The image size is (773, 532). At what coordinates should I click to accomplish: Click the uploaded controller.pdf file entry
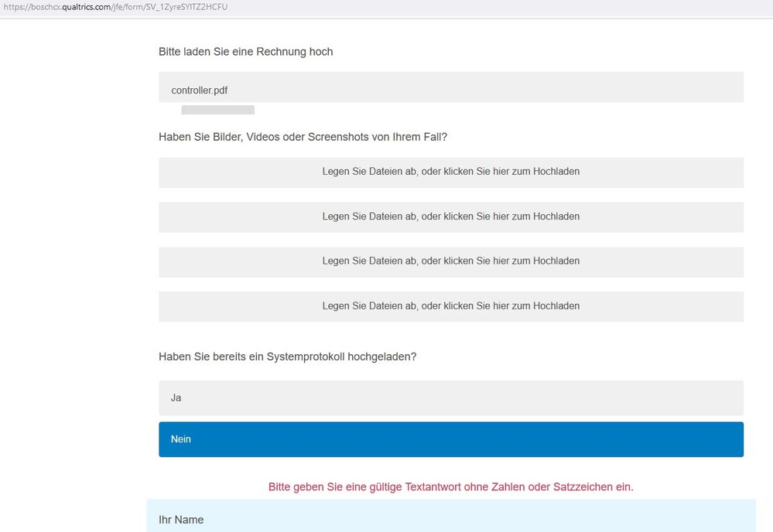pos(450,87)
